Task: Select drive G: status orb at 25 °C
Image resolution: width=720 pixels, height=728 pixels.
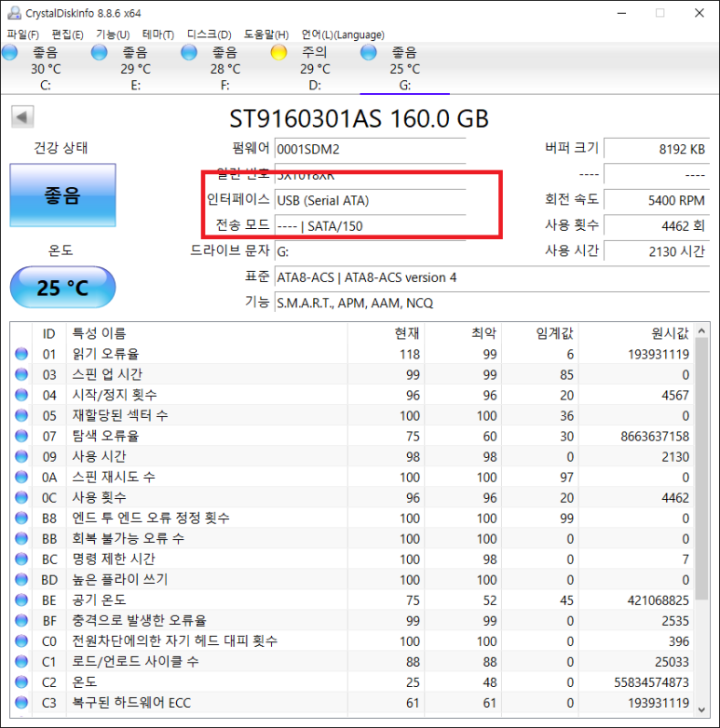Action: [368, 52]
